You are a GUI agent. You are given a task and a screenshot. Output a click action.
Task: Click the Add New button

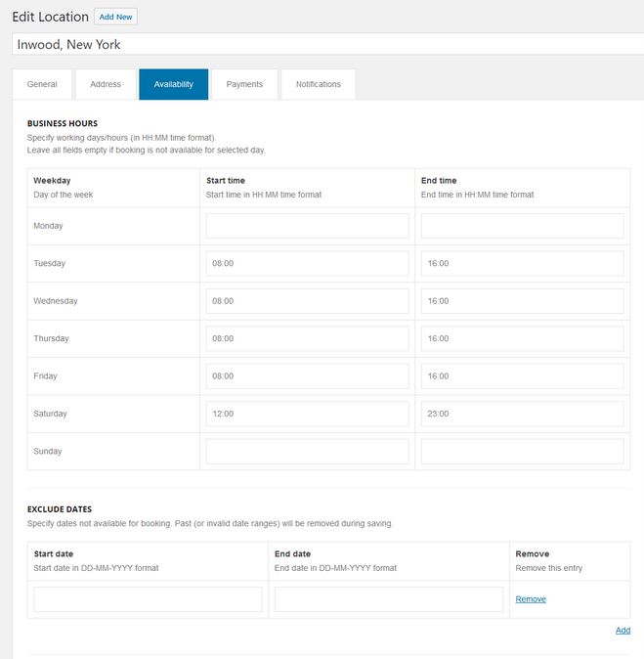tap(115, 17)
